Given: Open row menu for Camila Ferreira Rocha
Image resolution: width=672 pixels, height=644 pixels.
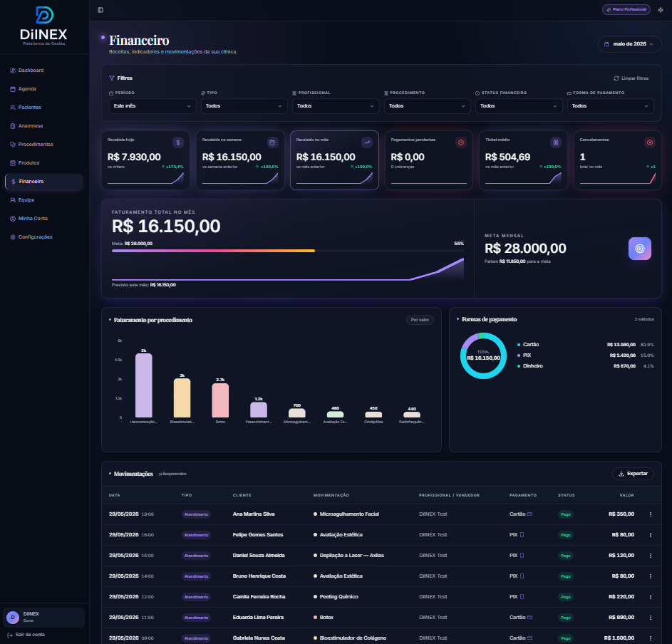Looking at the screenshot, I should (650, 597).
